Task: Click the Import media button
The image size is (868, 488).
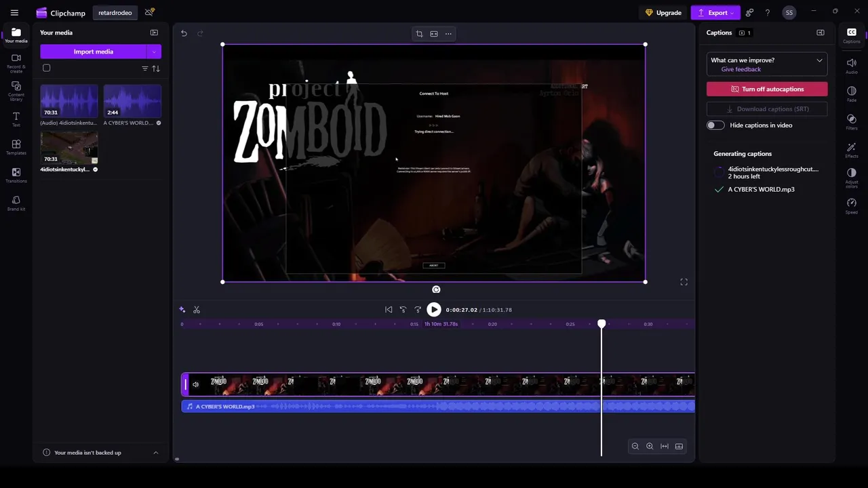Action: click(x=93, y=52)
